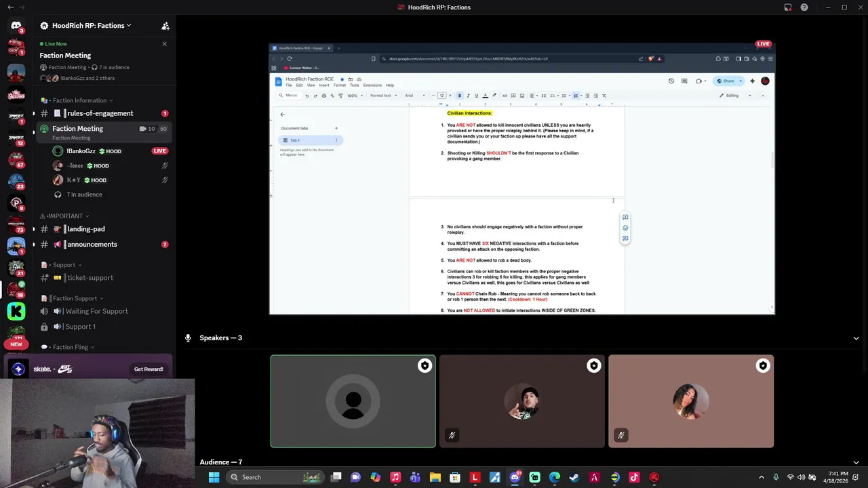Open TikTok from the Windows taskbar
This screenshot has width=868, height=488.
[634, 477]
